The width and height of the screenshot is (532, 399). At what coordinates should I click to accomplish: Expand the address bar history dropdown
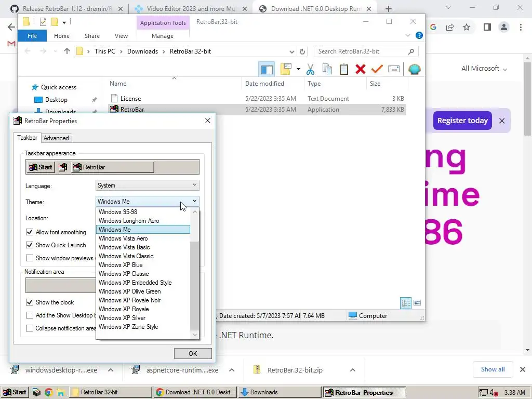292,51
